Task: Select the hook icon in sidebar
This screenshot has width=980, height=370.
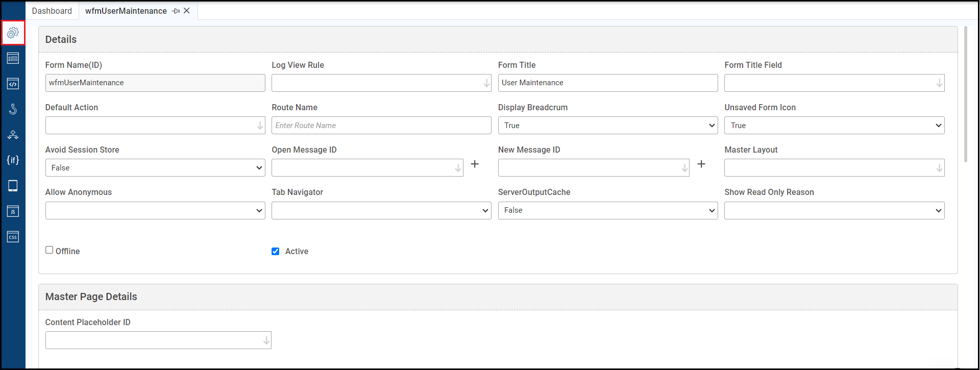Action: tap(13, 109)
